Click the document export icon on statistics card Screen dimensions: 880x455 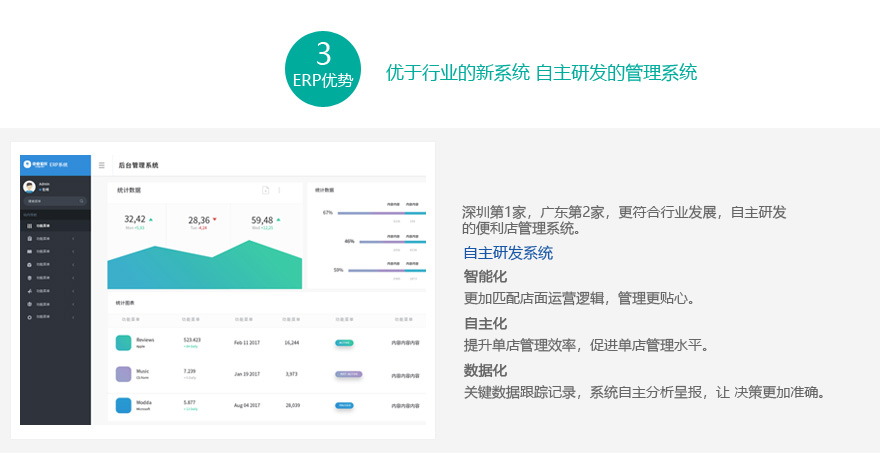coord(265,190)
